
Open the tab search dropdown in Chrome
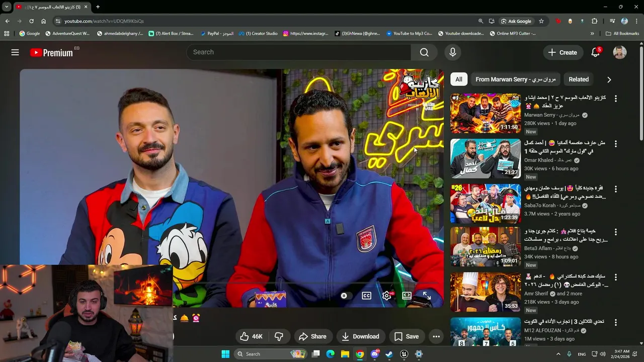point(7,7)
